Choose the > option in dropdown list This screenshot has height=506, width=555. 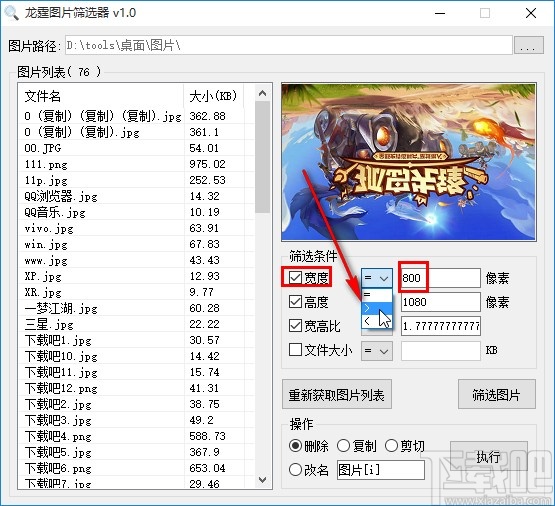(x=377, y=308)
